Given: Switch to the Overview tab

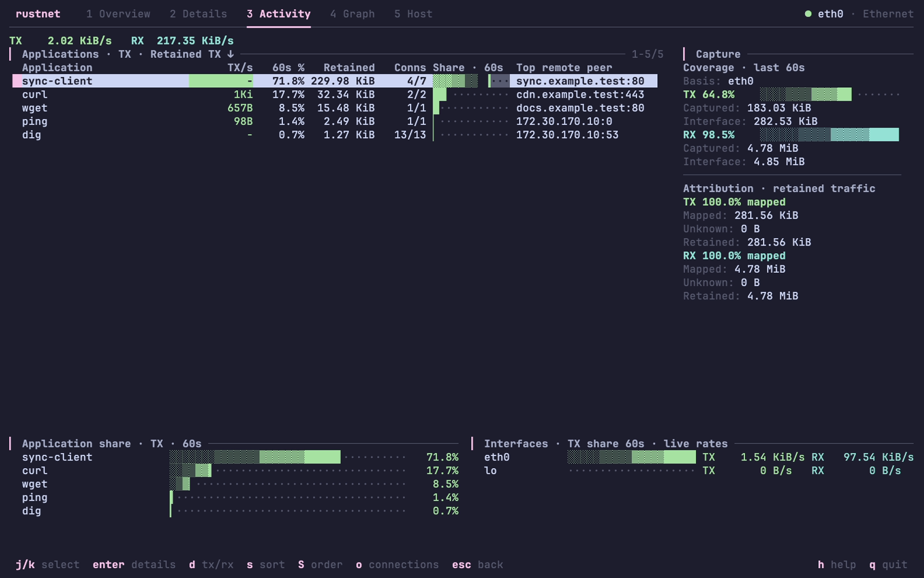Looking at the screenshot, I should (118, 14).
